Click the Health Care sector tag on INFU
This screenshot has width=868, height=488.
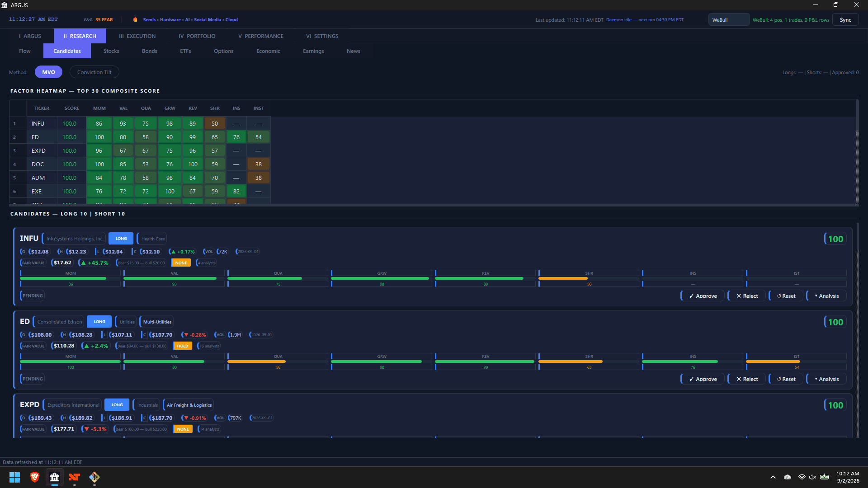[153, 239]
